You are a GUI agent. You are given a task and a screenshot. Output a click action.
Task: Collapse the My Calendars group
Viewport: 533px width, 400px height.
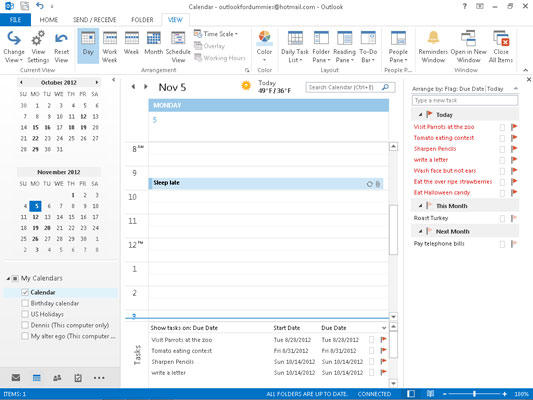tap(8, 278)
